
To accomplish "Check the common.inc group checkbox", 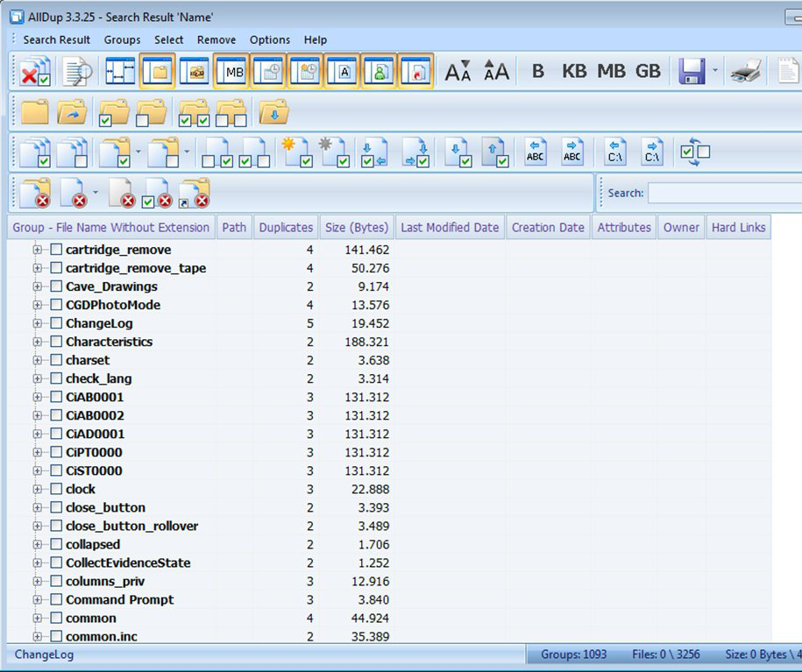I will [56, 636].
